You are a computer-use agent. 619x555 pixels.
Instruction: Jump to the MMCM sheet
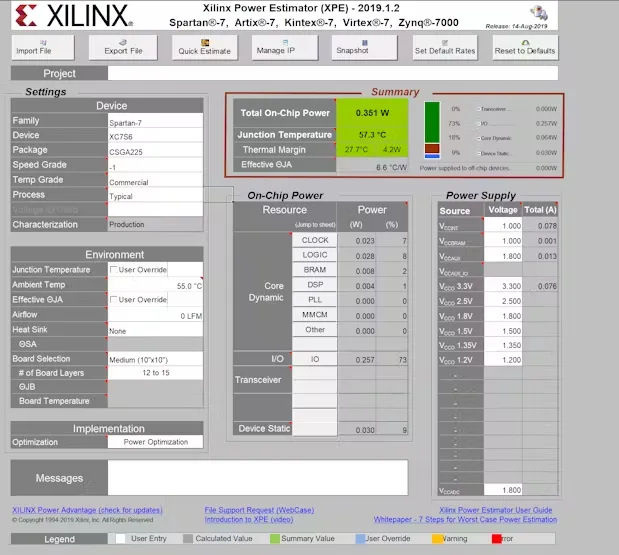coord(315,315)
